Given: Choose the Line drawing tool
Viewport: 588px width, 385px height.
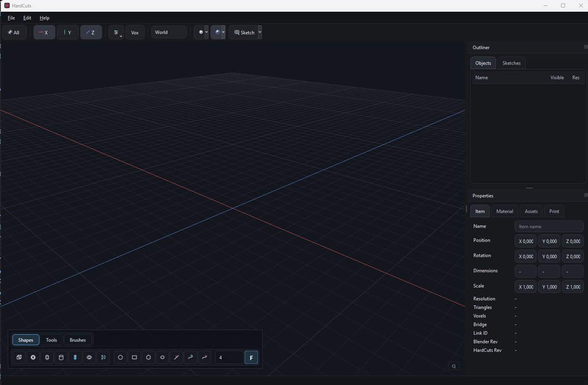Looking at the screenshot, I should (x=176, y=357).
